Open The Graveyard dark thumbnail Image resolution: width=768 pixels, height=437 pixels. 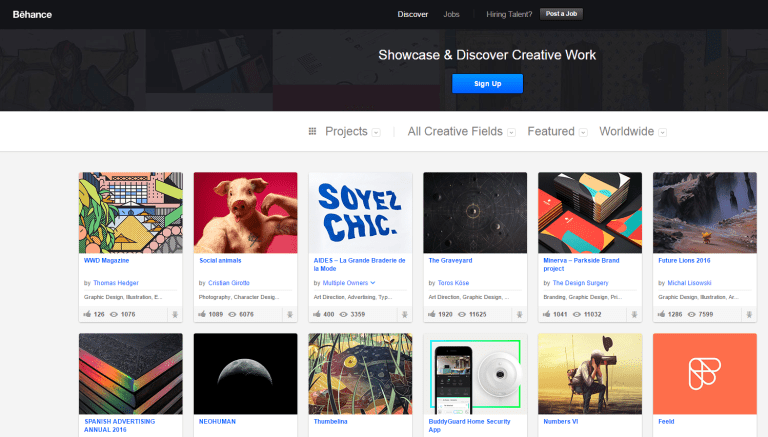pos(475,213)
